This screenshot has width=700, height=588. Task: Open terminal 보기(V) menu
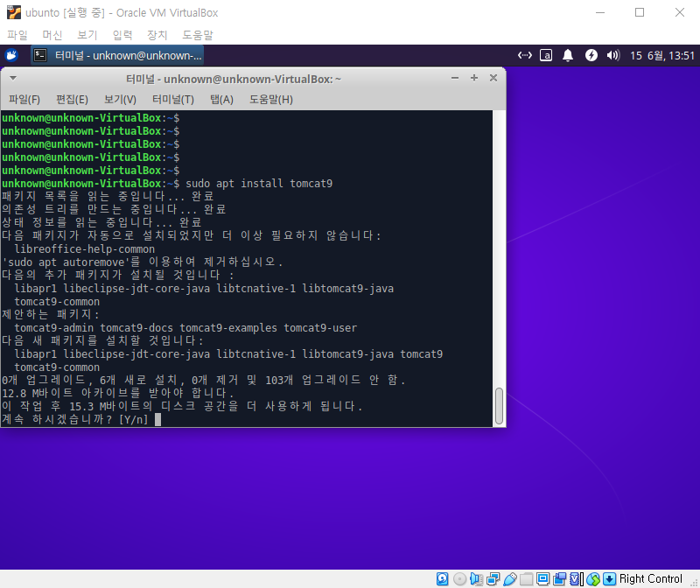120,99
